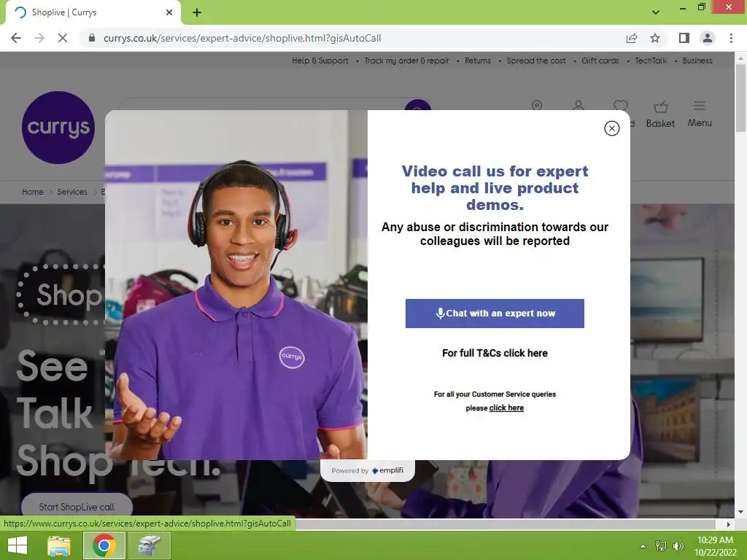The height and width of the screenshot is (560, 747).
Task: Click the vertical page scrollbar
Action: click(740, 98)
